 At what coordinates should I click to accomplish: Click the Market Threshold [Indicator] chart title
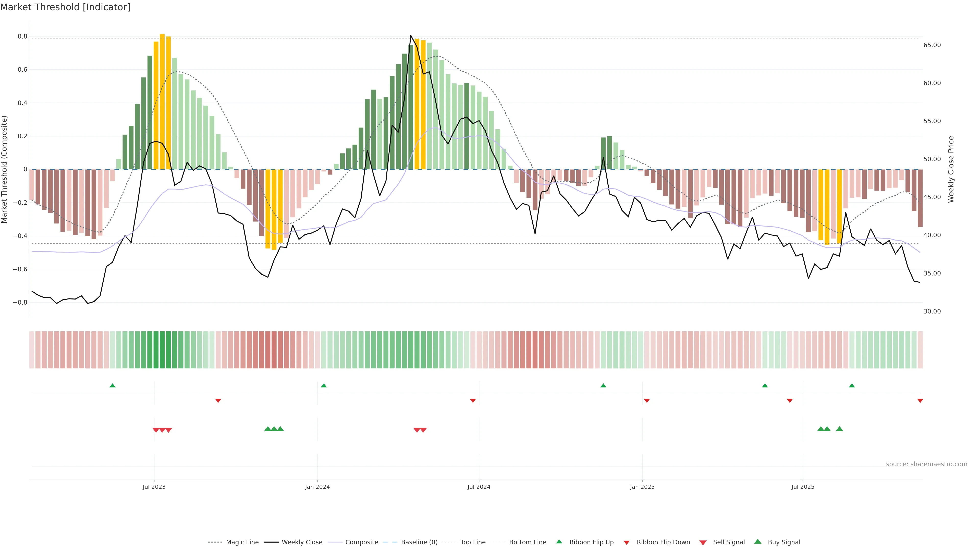(x=65, y=7)
